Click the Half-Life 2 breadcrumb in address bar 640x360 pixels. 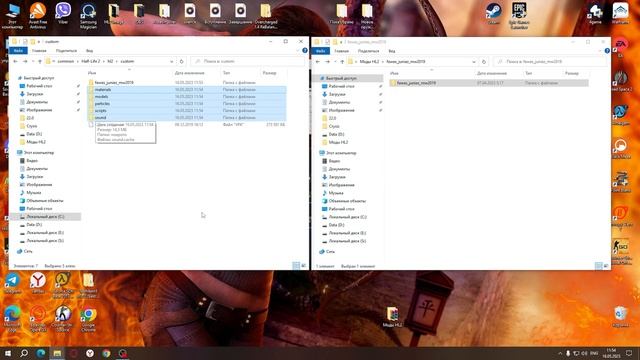tap(91, 61)
